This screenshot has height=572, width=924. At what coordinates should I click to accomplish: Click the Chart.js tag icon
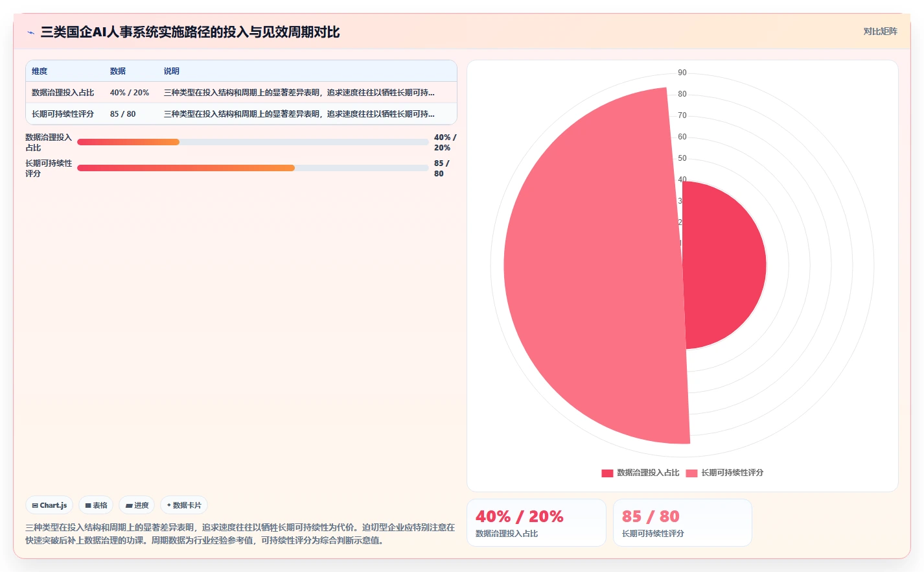(x=35, y=506)
